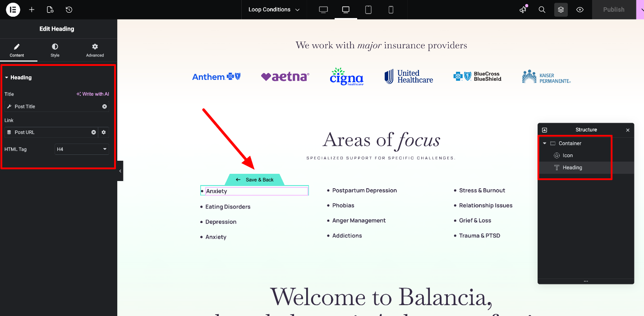Select Welcome to Balancia heading
The image size is (644, 316).
[x=381, y=297]
